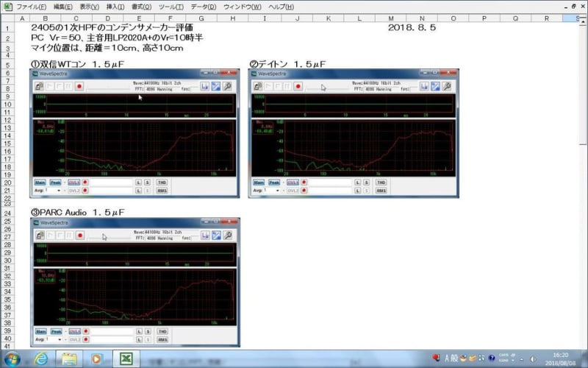The image size is (588, 368).
Task: Toggle the Peak button in the ②デイトン window
Action: pos(274,183)
